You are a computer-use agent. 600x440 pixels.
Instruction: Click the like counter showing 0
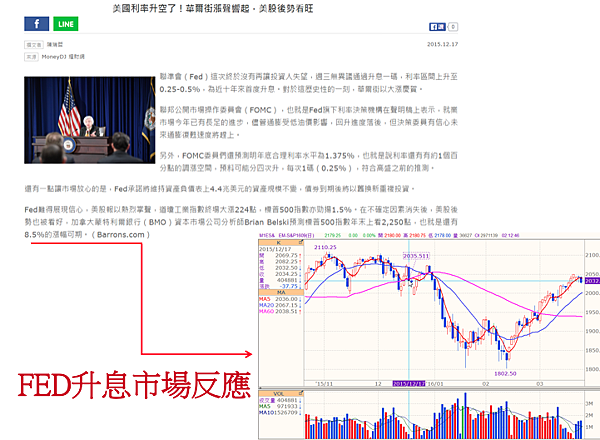tap(453, 27)
